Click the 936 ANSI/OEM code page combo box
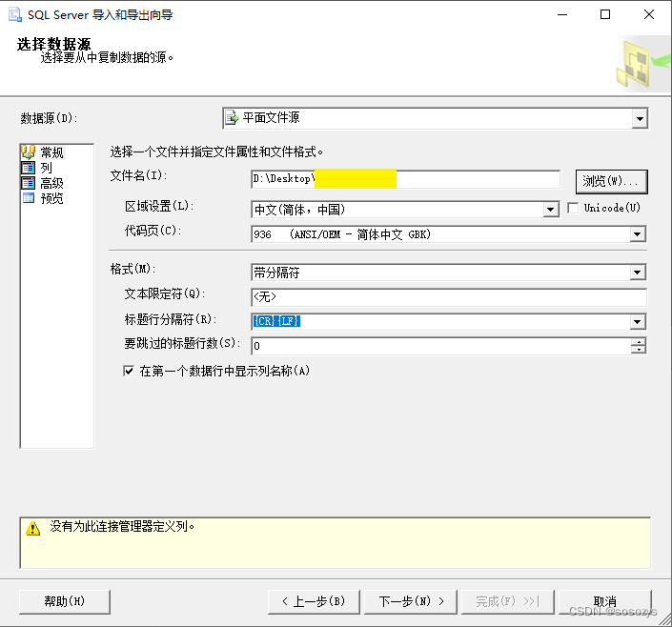This screenshot has height=627, width=672. (449, 234)
